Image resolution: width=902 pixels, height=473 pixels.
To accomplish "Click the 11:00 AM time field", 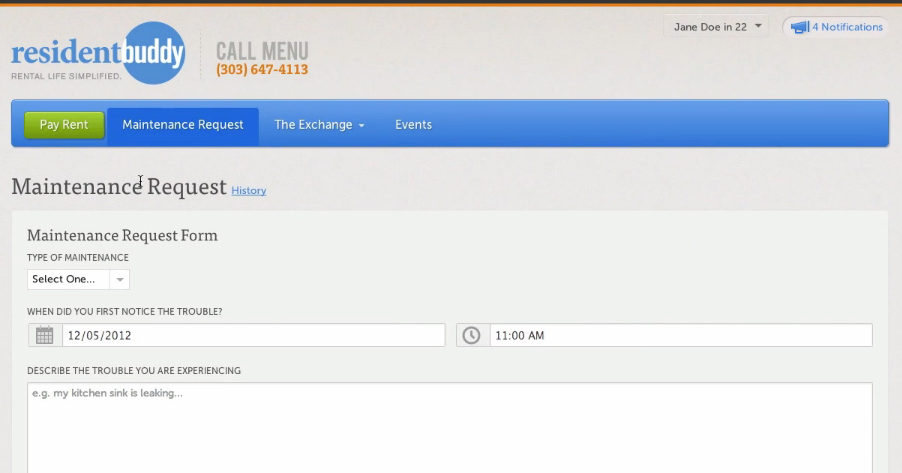I will (x=680, y=335).
